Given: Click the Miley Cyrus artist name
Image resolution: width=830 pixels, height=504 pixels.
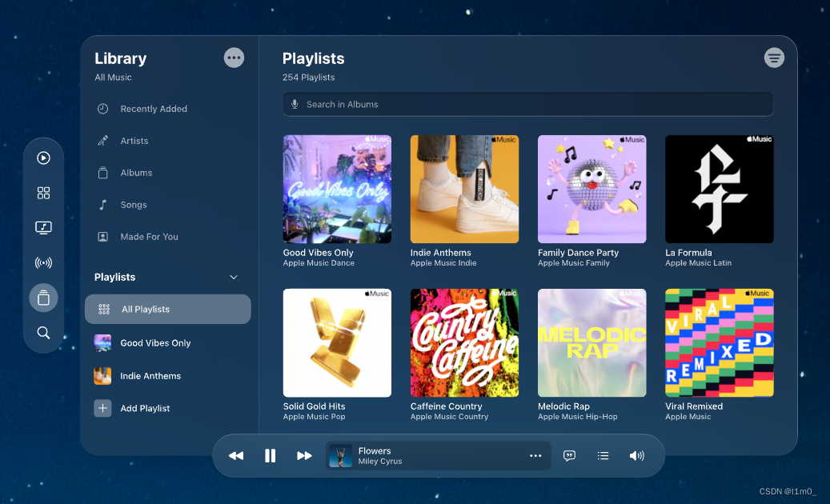Looking at the screenshot, I should click(380, 461).
